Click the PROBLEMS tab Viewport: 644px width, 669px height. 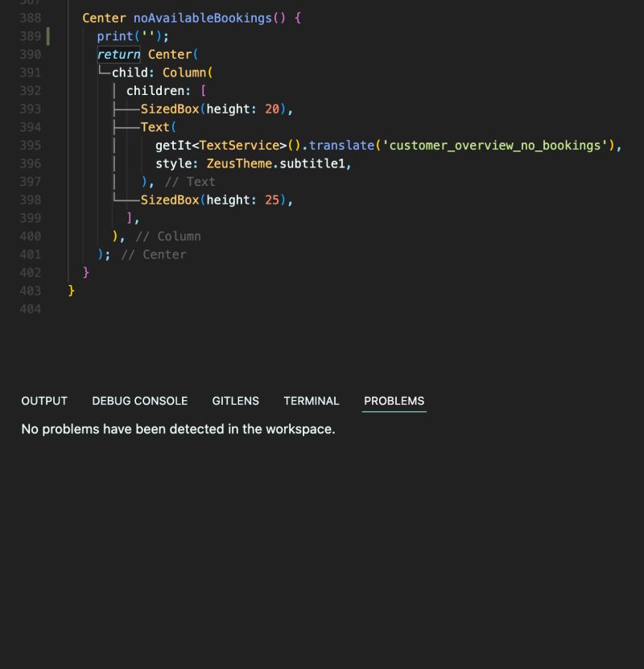tap(393, 401)
